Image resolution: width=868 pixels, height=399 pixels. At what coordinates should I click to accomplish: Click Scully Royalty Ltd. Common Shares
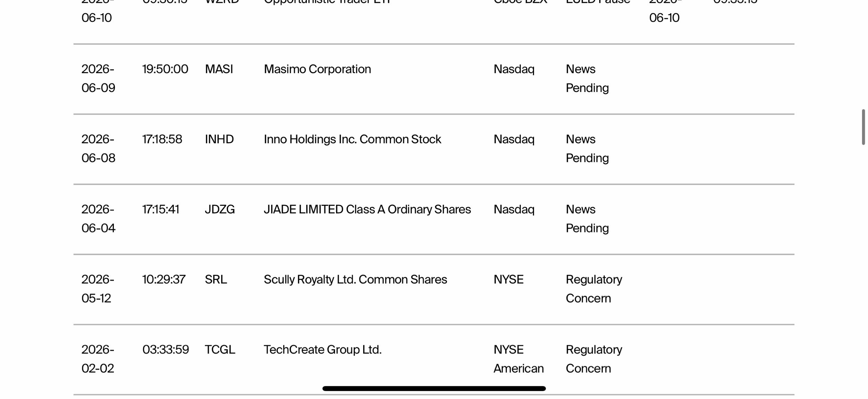[355, 279]
